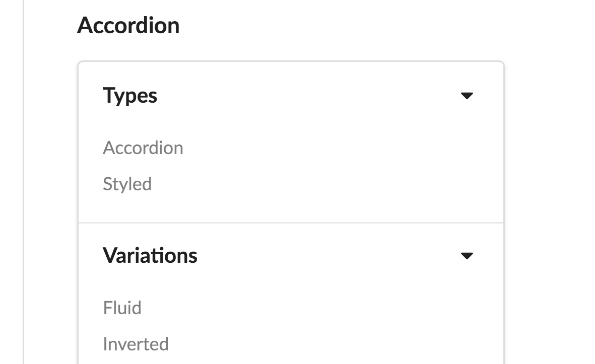Expand the Types accordion panel
This screenshot has width=595, height=364.
tap(130, 96)
